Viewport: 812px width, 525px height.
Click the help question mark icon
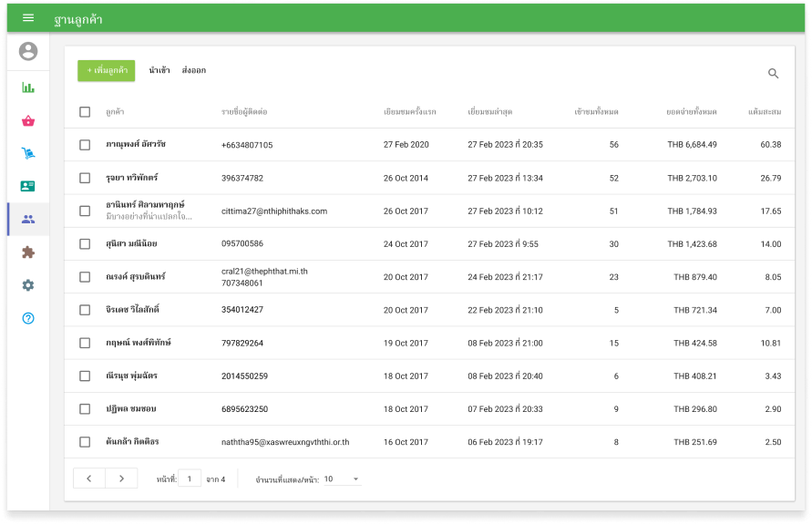pyautogui.click(x=28, y=318)
